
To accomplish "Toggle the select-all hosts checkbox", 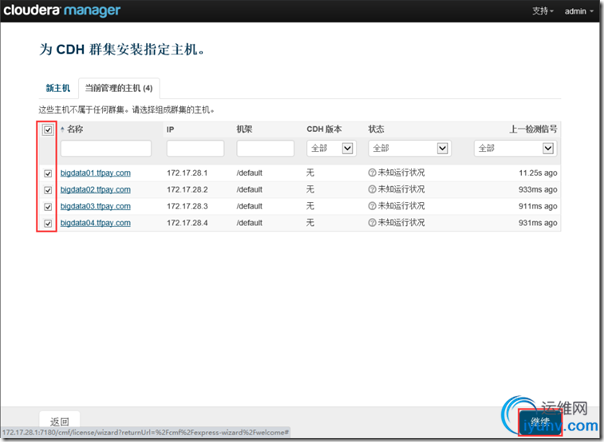I will click(x=48, y=129).
